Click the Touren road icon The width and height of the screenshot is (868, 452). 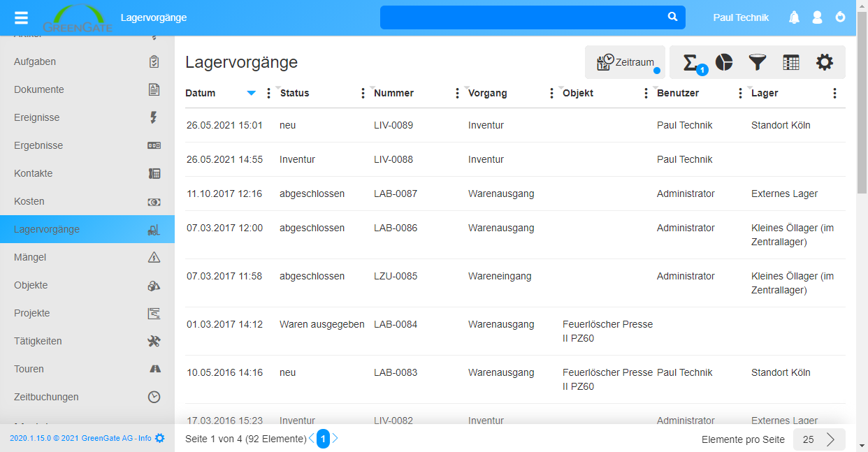pyautogui.click(x=155, y=368)
